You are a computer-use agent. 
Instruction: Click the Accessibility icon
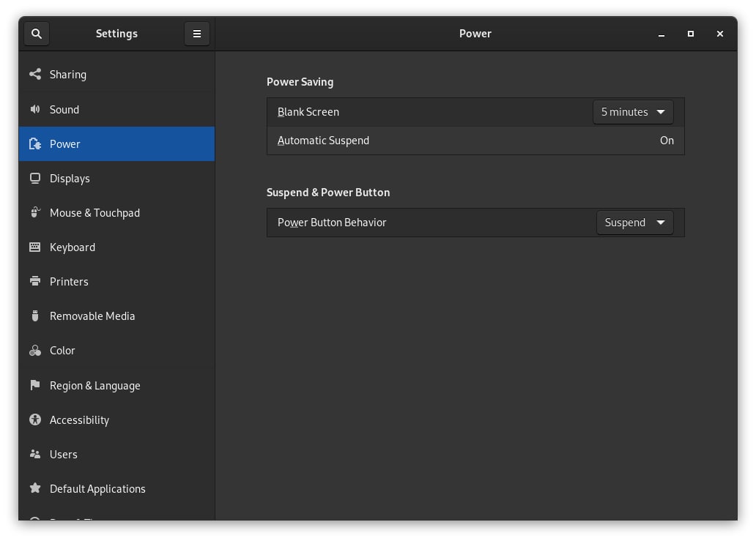coord(35,420)
